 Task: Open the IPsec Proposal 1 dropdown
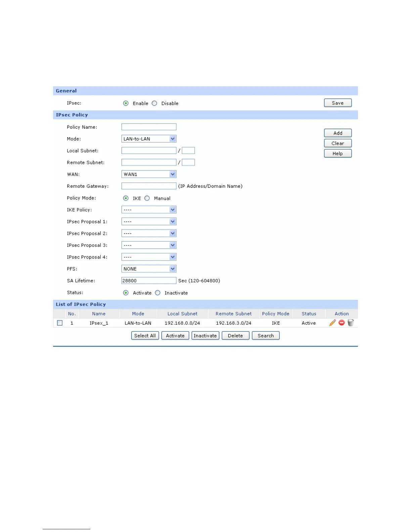[149, 222]
